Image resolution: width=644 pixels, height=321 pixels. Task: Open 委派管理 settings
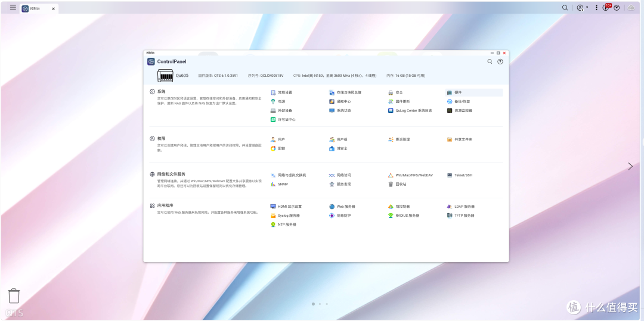click(399, 139)
